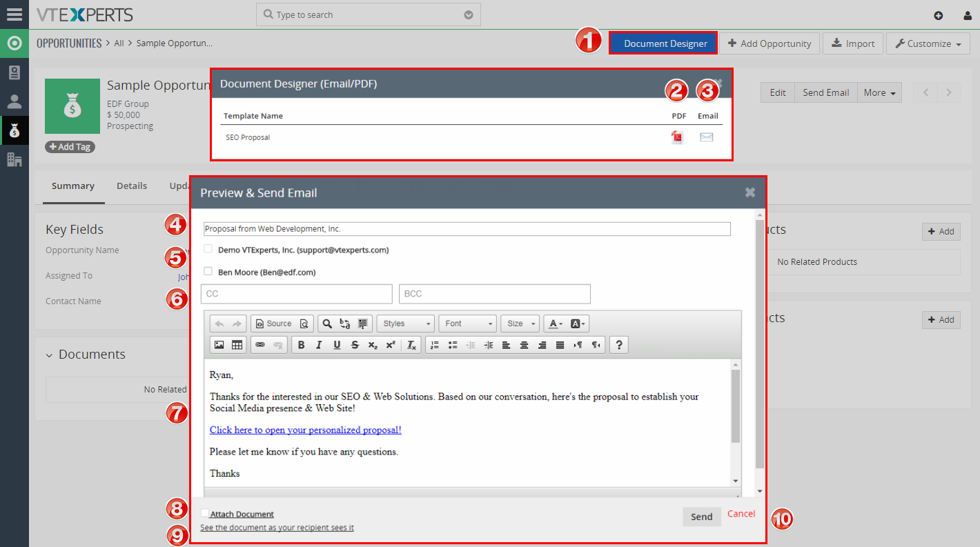
Task: Open the Customize dropdown
Action: click(928, 43)
